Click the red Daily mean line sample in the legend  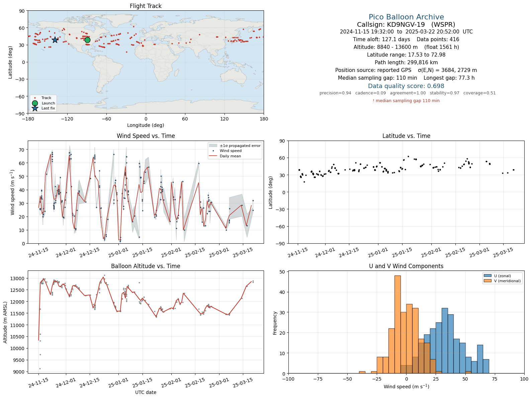(213, 156)
